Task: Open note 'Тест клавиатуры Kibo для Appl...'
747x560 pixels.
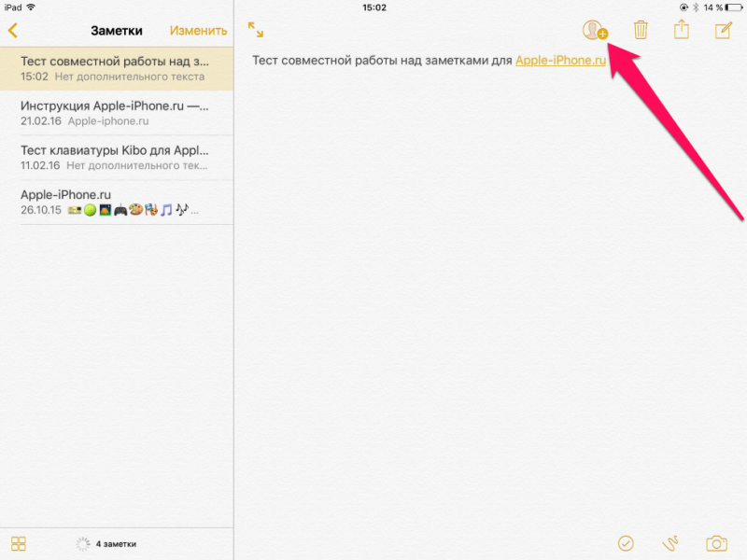Action: (x=117, y=158)
